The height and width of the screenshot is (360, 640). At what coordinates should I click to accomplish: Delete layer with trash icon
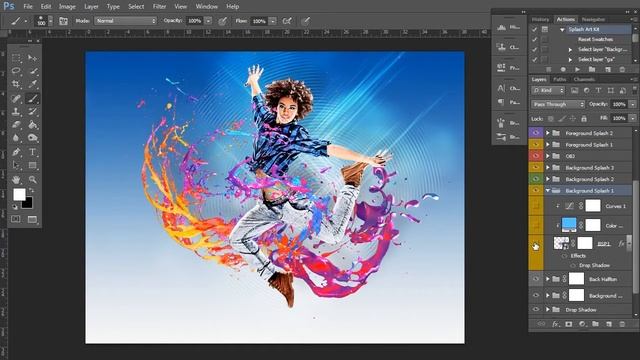click(x=622, y=324)
